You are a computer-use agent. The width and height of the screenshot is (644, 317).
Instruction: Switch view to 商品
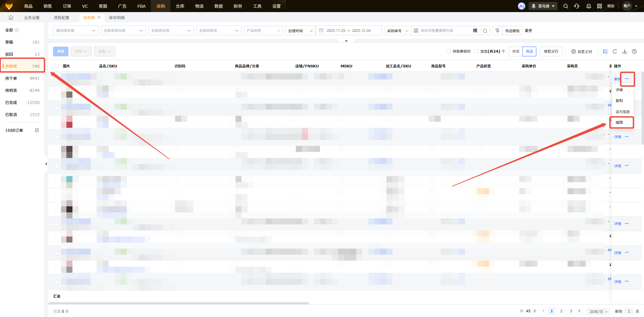point(529,51)
